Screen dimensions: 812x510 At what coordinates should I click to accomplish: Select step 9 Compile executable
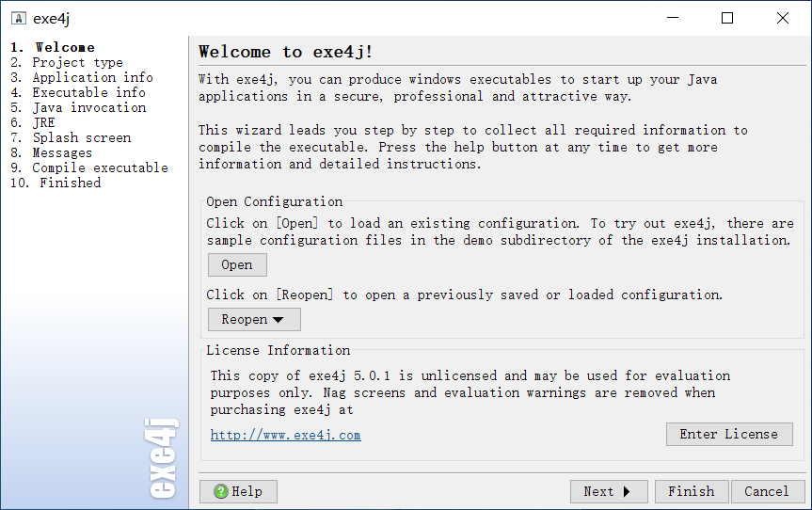89,167
